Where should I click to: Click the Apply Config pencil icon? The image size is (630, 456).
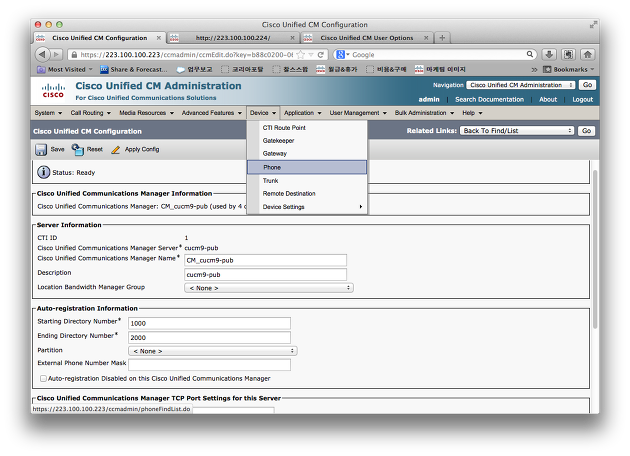click(x=116, y=149)
